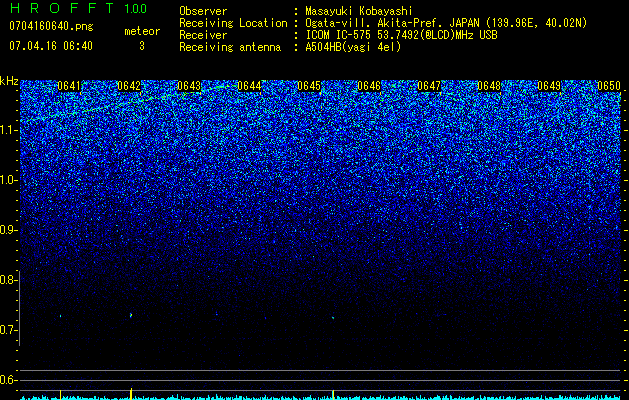Viewport: 629px width, 400px height.
Task: Select the ICOM IC-575 53.7492 MHz receiver text
Action: pyautogui.click(x=401, y=35)
